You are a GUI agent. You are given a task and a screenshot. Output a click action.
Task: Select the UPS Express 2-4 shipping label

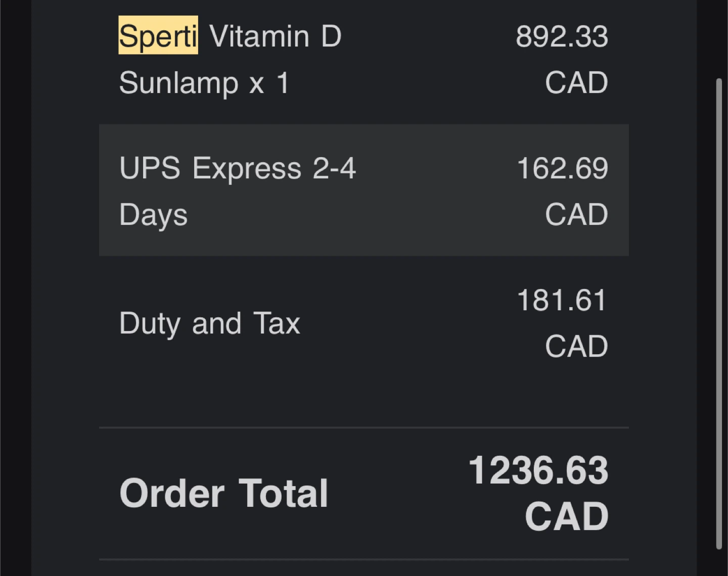click(238, 168)
